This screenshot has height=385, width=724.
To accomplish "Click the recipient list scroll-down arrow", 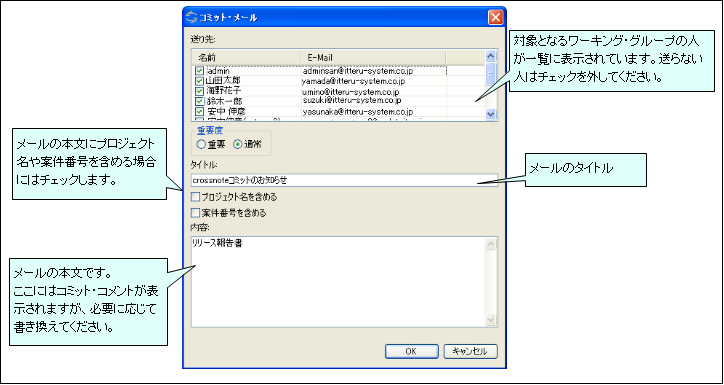I will (491, 114).
